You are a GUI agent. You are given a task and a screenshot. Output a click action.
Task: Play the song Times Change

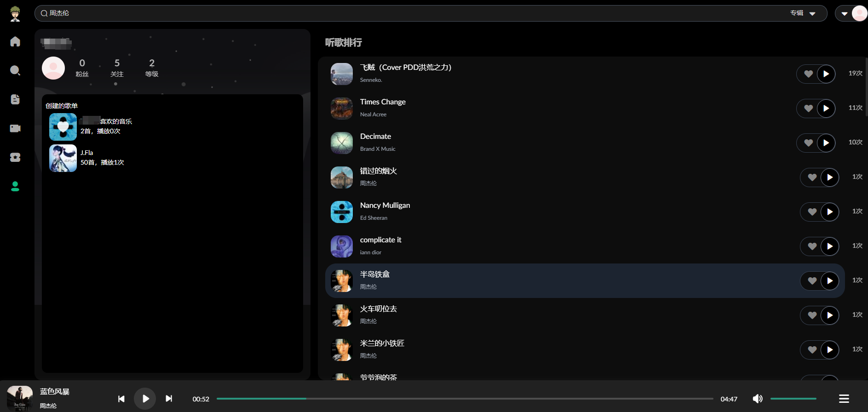826,109
